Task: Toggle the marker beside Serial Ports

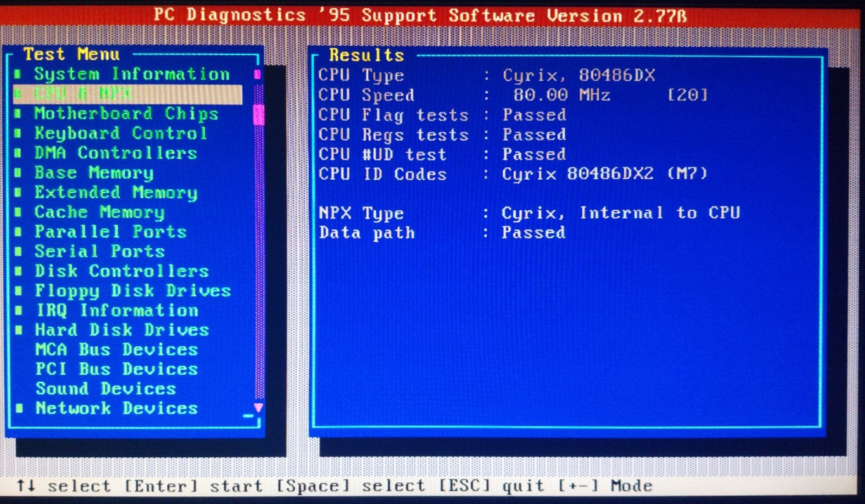Action: click(19, 252)
